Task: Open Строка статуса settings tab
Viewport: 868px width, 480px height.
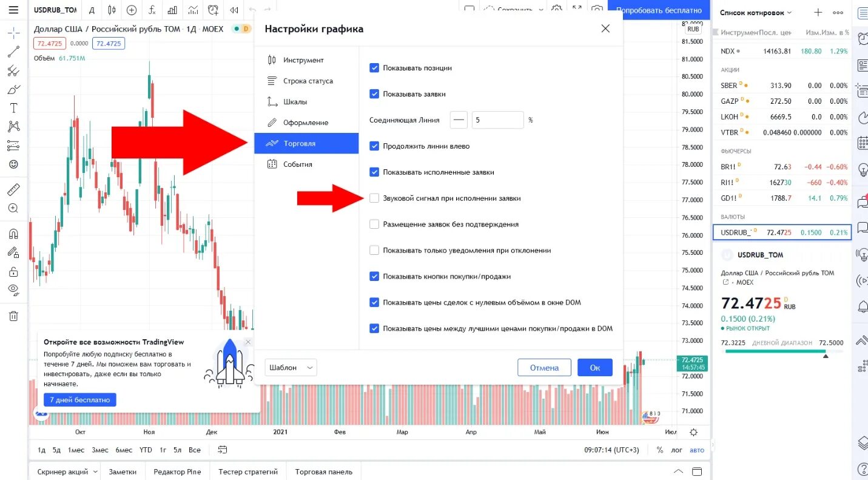Action: coord(306,81)
